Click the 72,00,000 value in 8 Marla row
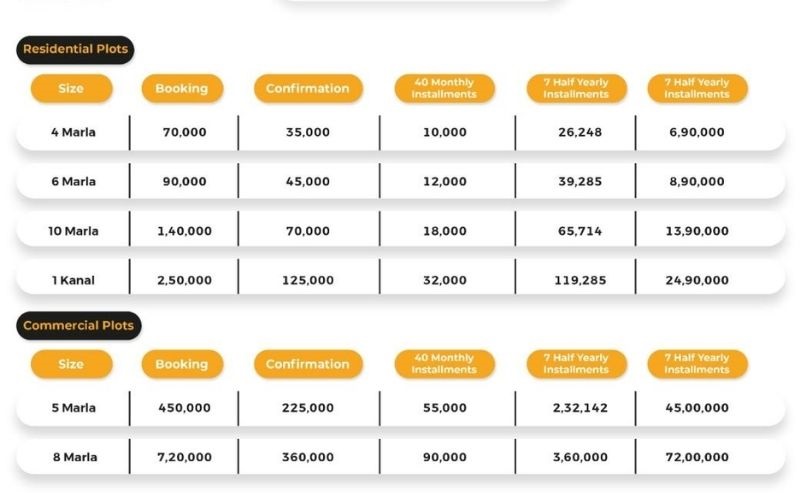The width and height of the screenshot is (800, 493). [697, 457]
